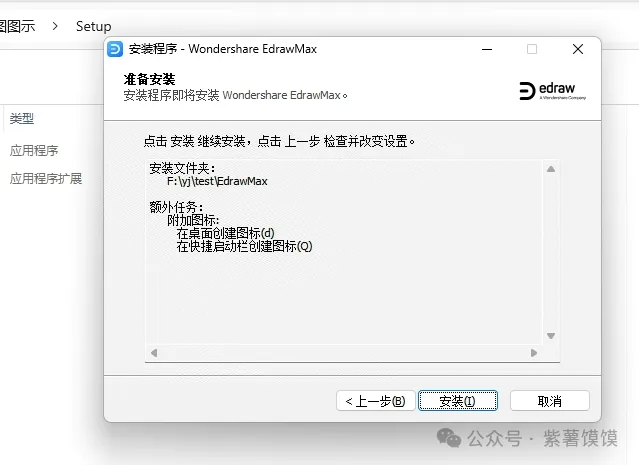This screenshot has width=639, height=465.
Task: Click the vertical scrollbar track in the summary box
Action: [551, 260]
